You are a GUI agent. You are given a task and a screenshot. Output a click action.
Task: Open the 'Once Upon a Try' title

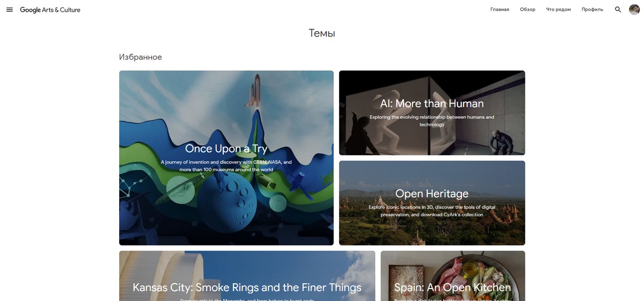pyautogui.click(x=226, y=148)
